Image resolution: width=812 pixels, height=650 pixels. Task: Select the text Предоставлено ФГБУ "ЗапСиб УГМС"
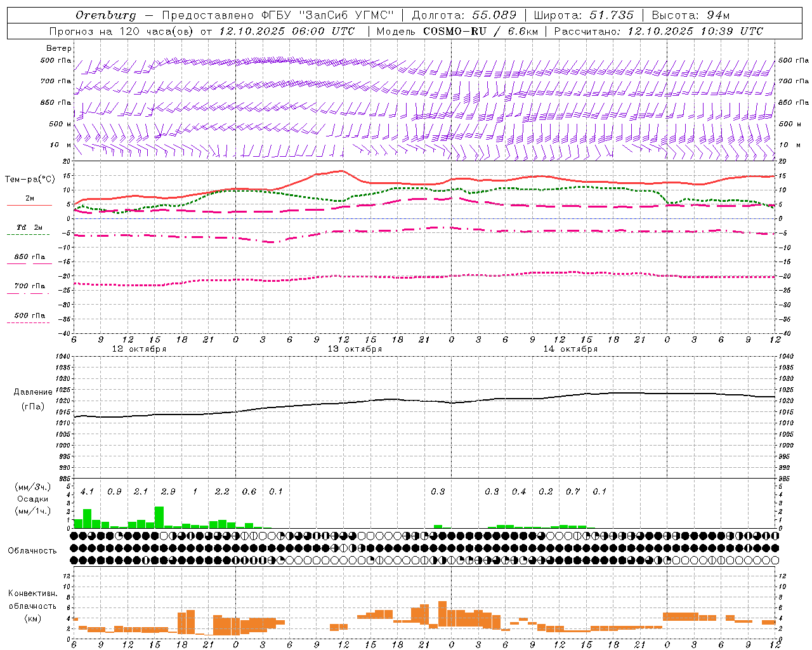pos(278,15)
